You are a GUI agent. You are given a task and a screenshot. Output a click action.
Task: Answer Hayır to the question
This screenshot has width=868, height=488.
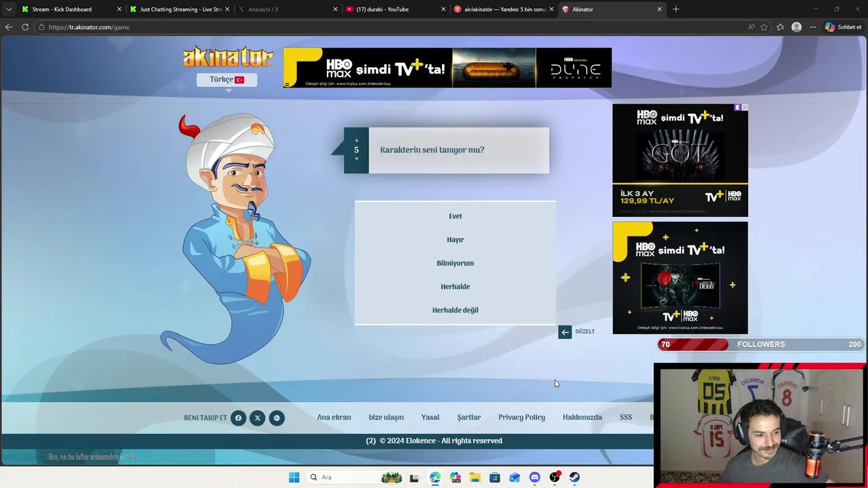[455, 240]
